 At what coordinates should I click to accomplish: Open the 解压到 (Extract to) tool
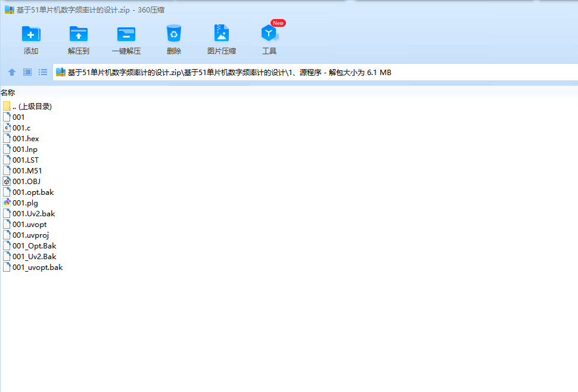click(x=79, y=40)
